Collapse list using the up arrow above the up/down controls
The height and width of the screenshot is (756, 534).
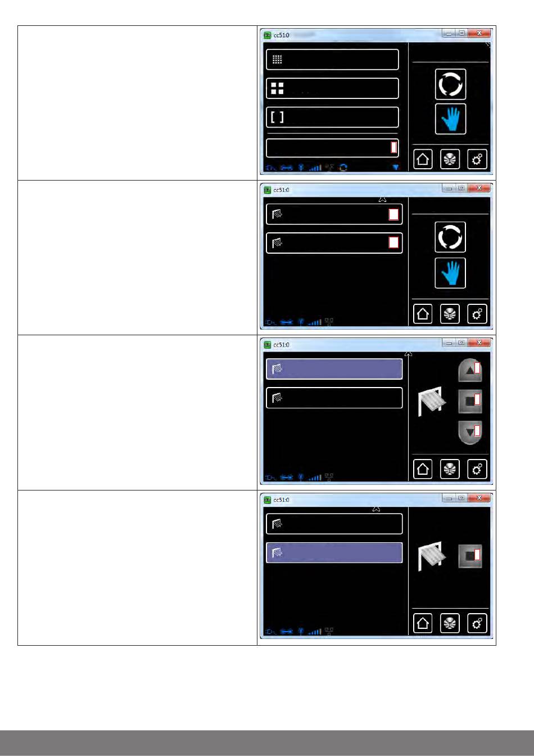(409, 353)
